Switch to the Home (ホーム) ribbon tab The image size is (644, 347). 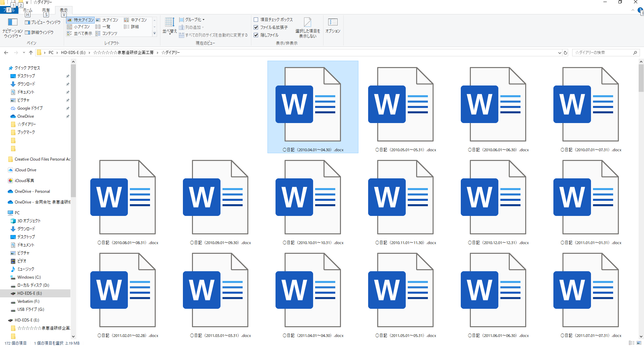pyautogui.click(x=28, y=10)
